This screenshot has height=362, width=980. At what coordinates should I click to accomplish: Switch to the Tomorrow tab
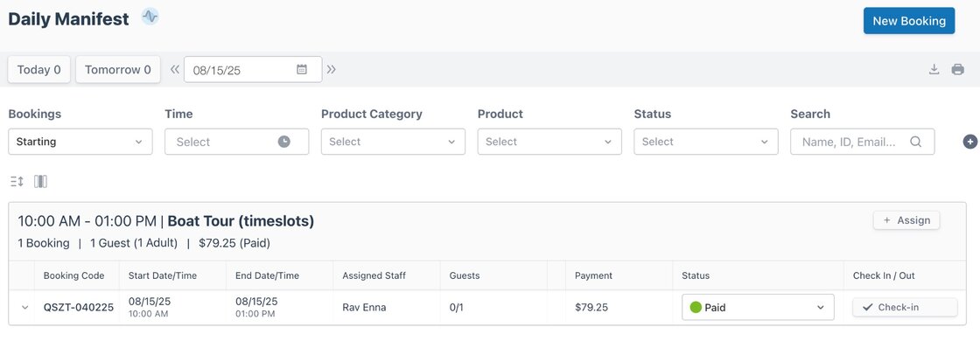click(118, 70)
